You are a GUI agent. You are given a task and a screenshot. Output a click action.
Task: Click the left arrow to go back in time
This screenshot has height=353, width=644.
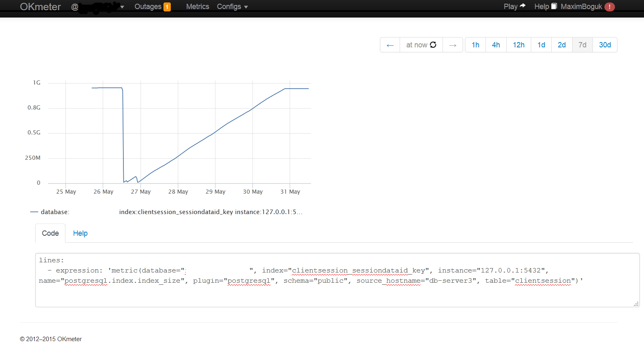point(390,45)
